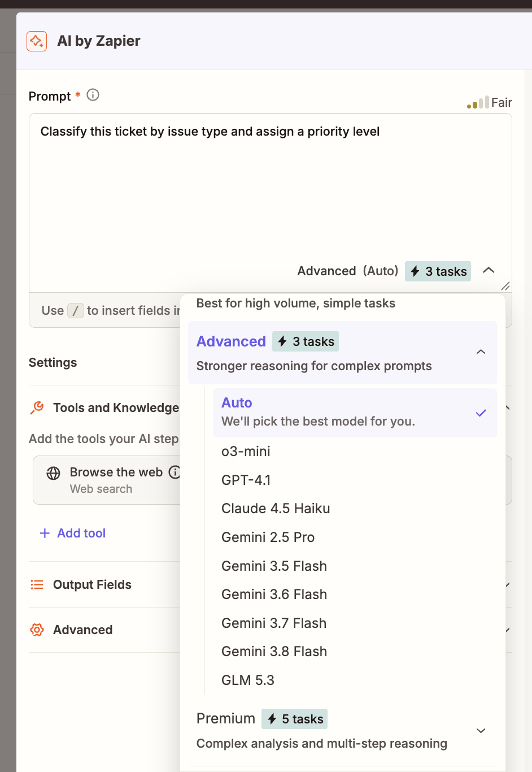The image size is (532, 772).
Task: Click the prompt box resize handle
Action: point(505,287)
